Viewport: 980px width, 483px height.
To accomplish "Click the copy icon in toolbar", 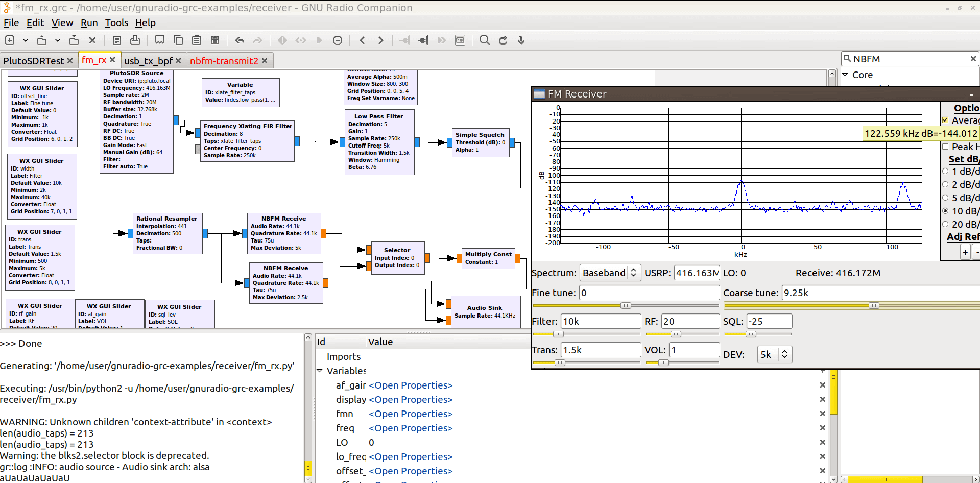I will (178, 40).
